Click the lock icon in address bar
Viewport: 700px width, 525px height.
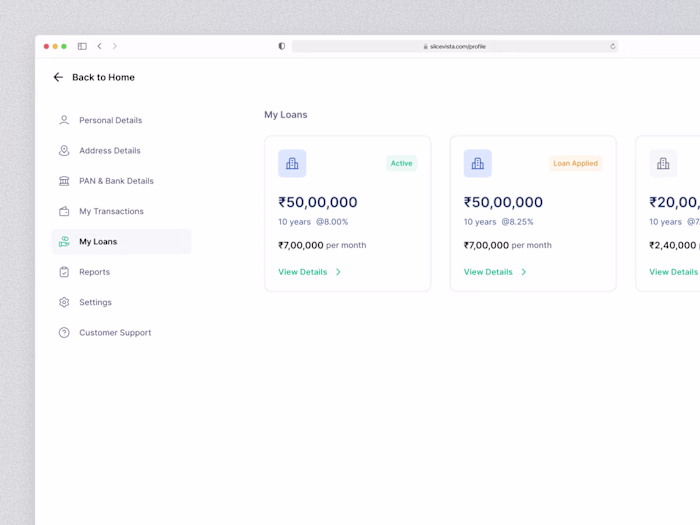point(425,46)
